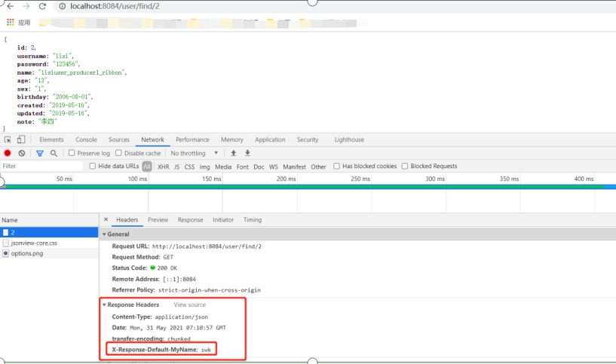Screen dimensions: 616x364
Task: Select the request named 2
Action: click(x=49, y=232)
